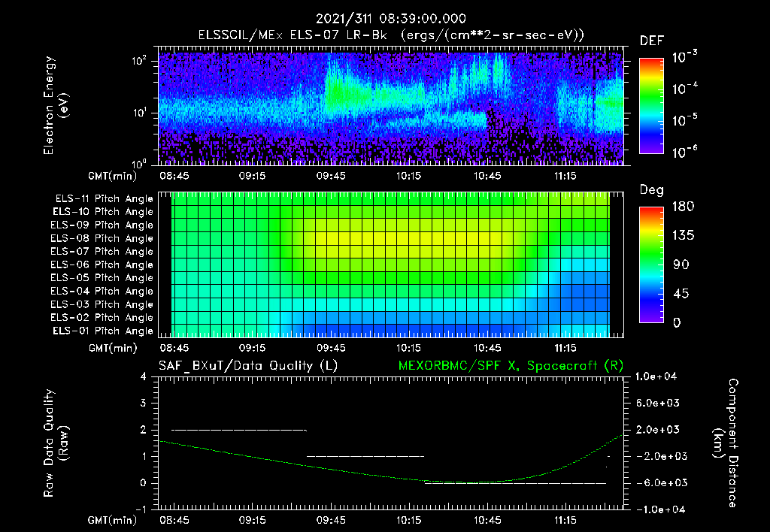Select the ELS-04 Pitch Angle row label
The image size is (770, 532).
[x=102, y=291]
